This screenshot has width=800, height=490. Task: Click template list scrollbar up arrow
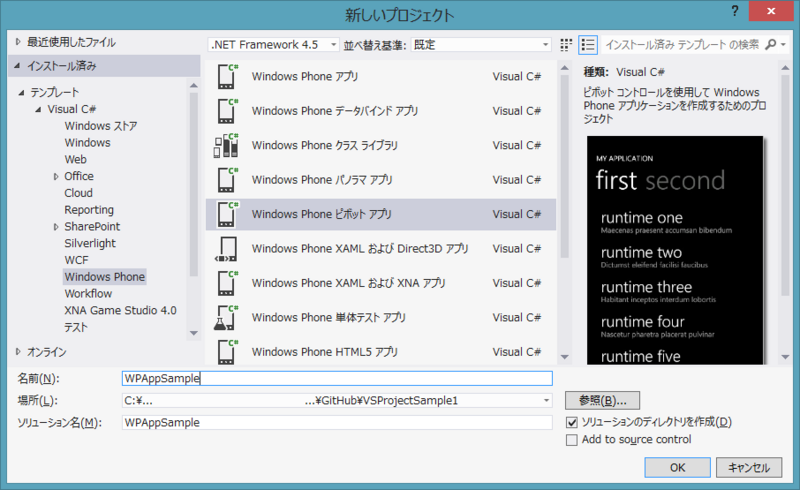[564, 67]
